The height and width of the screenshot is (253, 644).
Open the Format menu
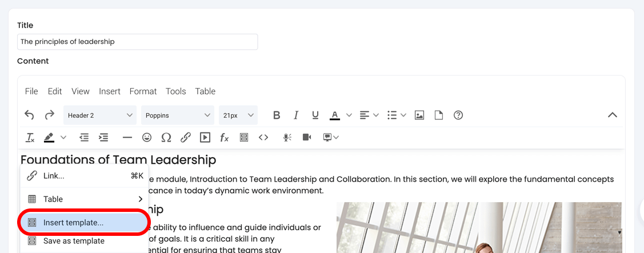tap(143, 91)
